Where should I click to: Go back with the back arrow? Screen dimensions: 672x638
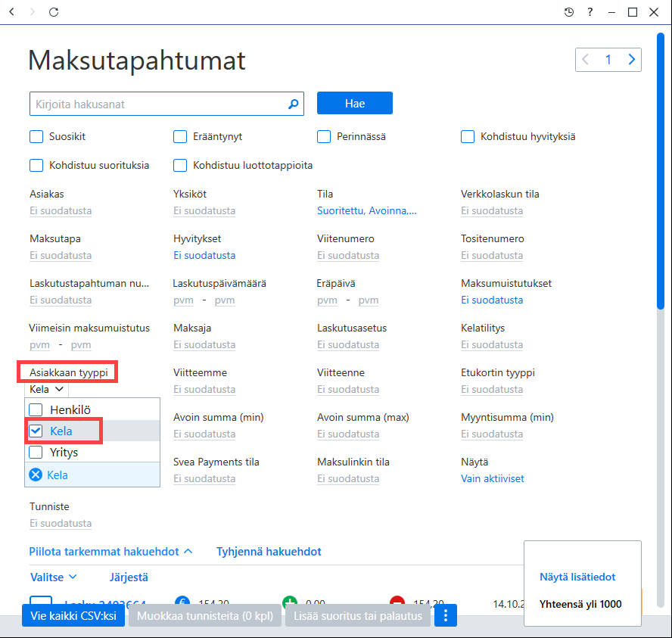point(12,12)
